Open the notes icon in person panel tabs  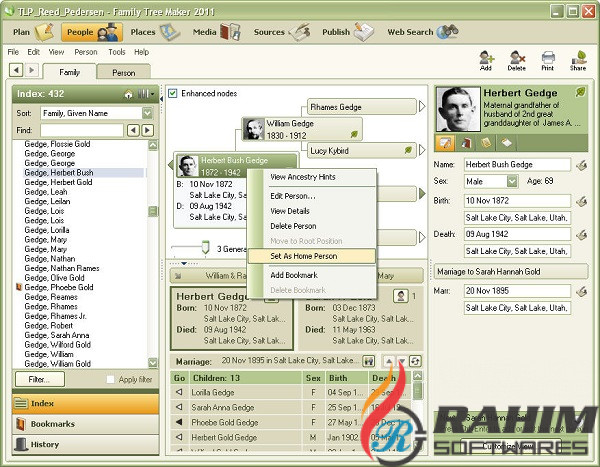click(486, 143)
